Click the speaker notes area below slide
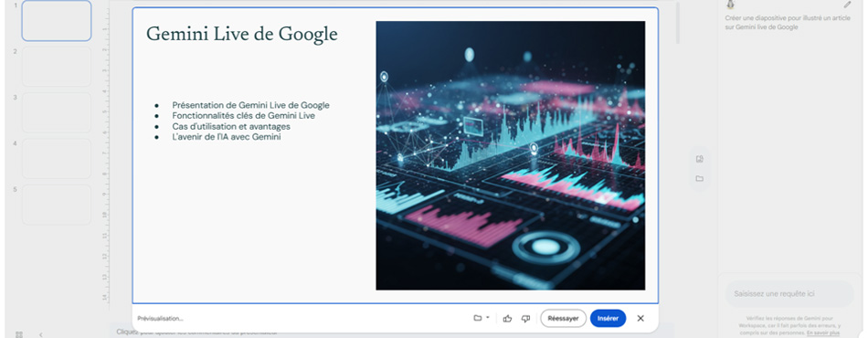 (x=387, y=333)
